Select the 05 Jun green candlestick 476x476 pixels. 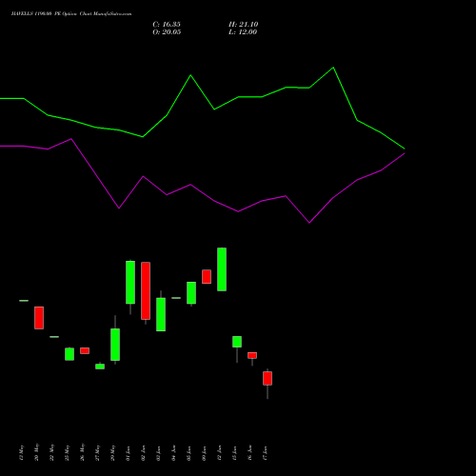click(191, 293)
